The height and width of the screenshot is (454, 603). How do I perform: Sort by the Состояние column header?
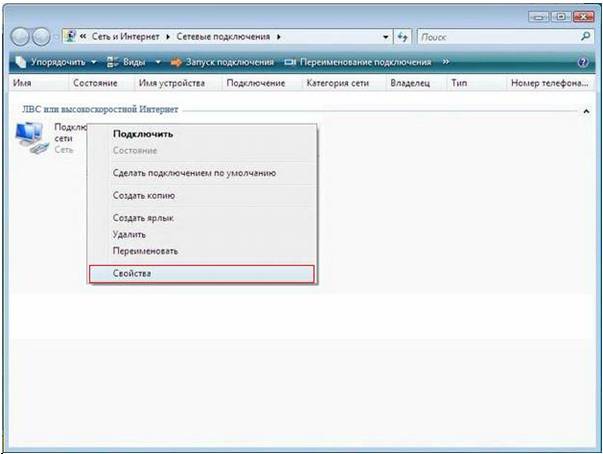(101, 83)
